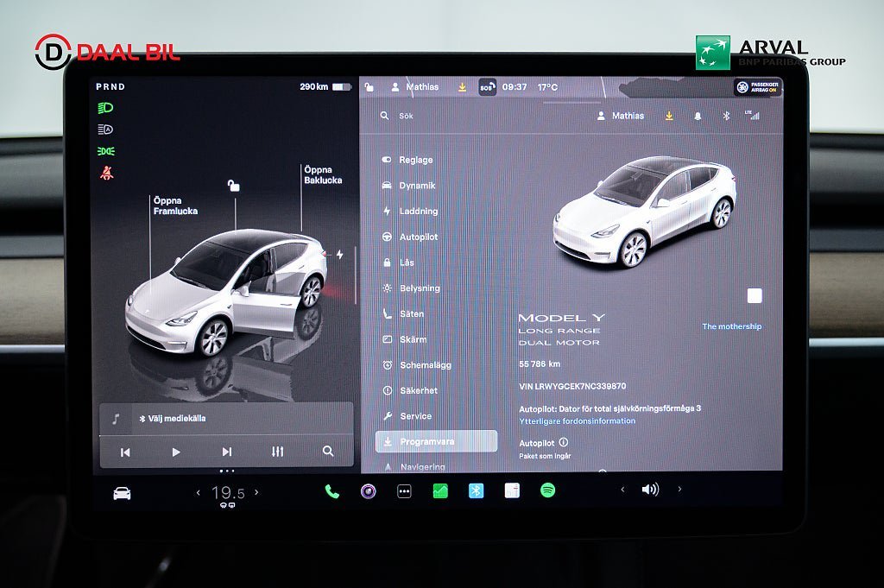Toggle the lock icon above the car
This screenshot has height=588, width=884.
tap(233, 186)
